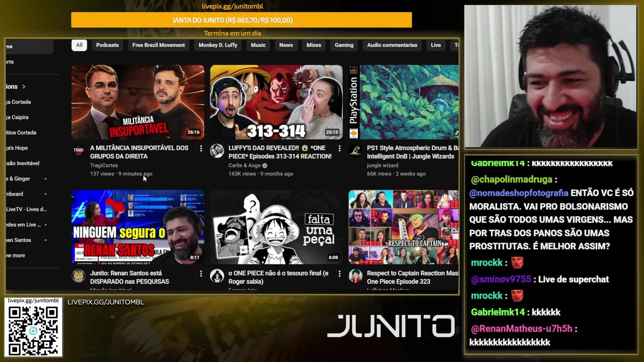Image resolution: width=644 pixels, height=362 pixels.
Task: Click @chapolinmadruga username in chat
Action: point(511,179)
